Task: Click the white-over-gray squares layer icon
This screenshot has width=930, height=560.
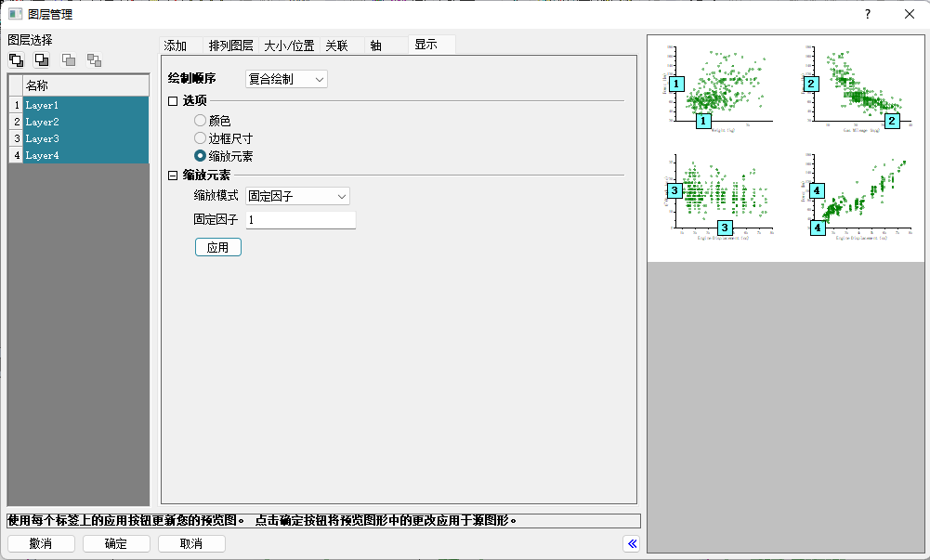Action: [x=42, y=60]
